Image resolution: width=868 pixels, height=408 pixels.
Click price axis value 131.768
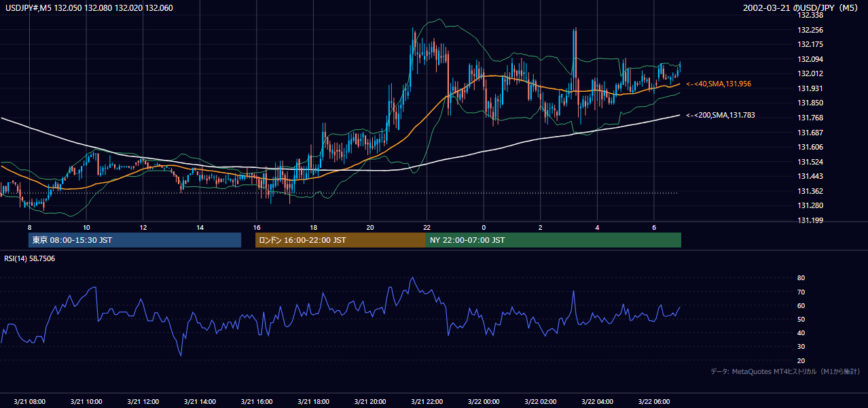[x=810, y=118]
